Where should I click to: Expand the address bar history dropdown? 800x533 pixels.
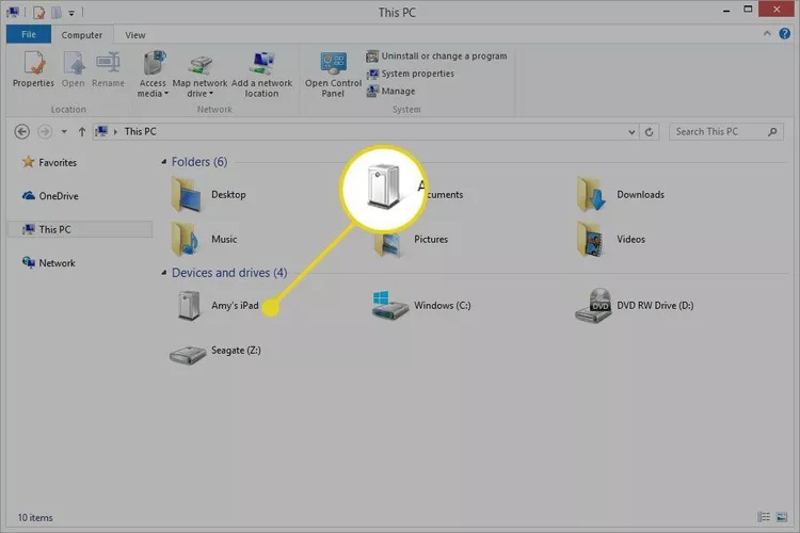631,132
